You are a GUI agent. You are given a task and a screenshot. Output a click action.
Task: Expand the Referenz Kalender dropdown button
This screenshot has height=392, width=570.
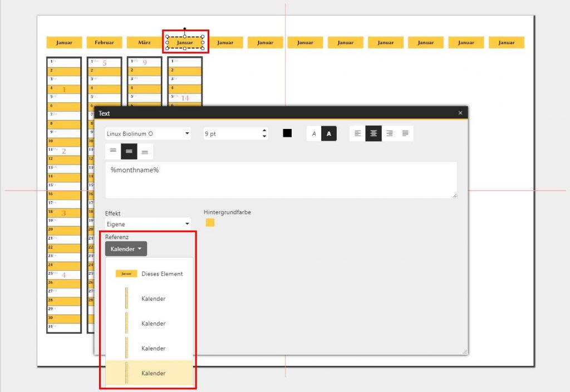click(126, 249)
